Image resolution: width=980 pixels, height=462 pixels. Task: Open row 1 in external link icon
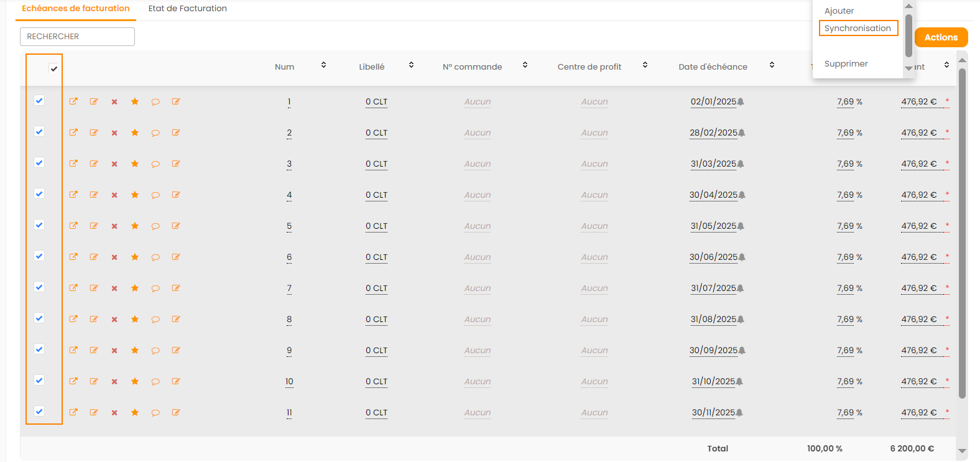pos(73,101)
